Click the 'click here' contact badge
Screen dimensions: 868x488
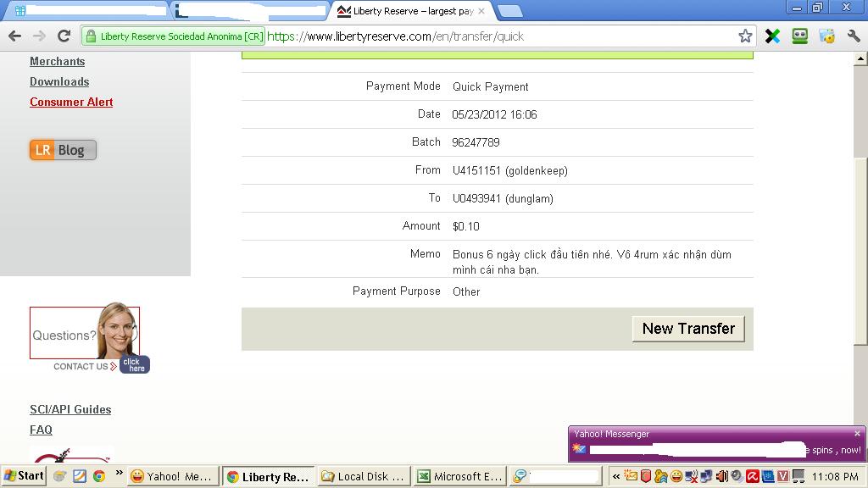[x=135, y=364]
